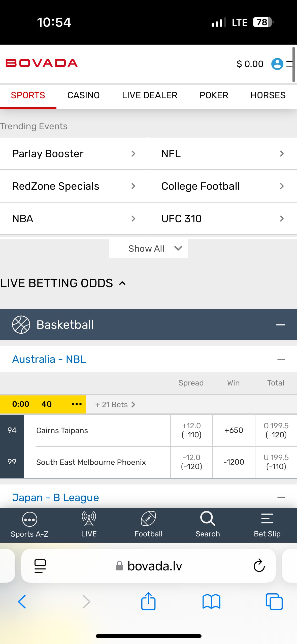Select Cairns Taipans +650 win odds
The height and width of the screenshot is (644, 297).
[234, 430]
